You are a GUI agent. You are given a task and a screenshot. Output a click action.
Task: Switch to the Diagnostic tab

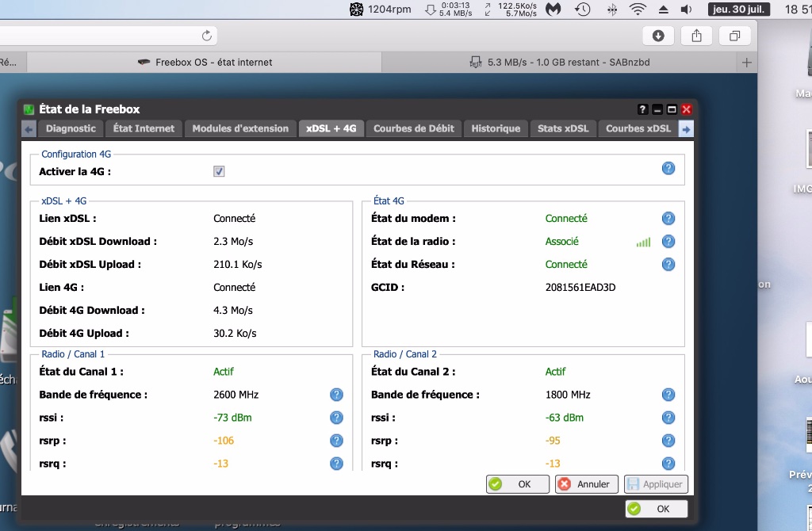[71, 128]
